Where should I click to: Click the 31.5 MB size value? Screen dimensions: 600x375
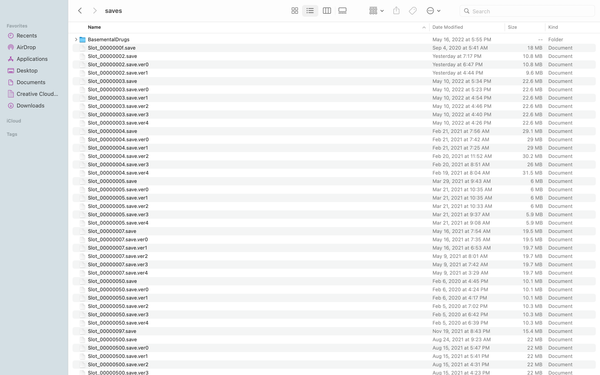pos(532,173)
